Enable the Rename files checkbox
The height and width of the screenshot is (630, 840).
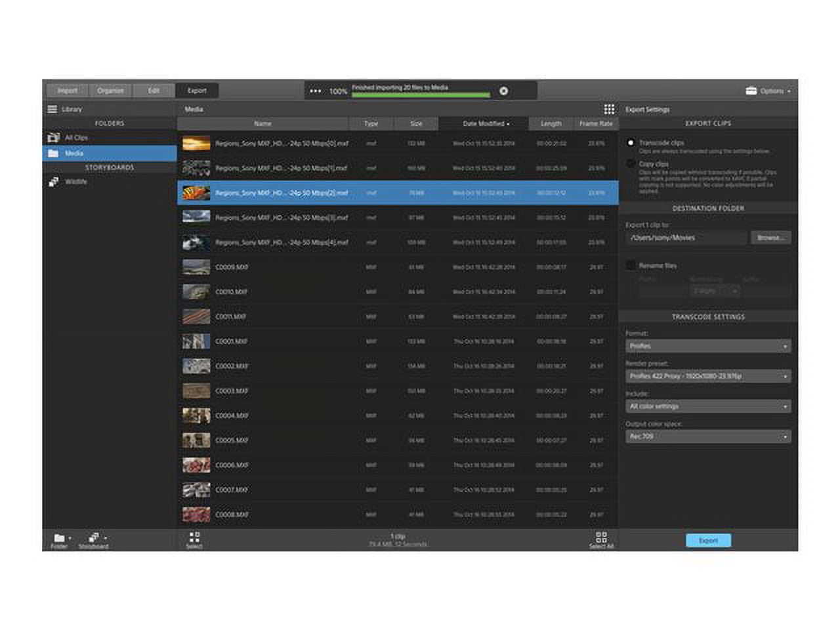(631, 265)
